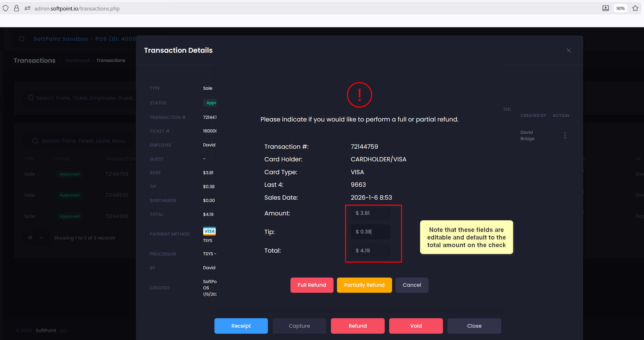The height and width of the screenshot is (340, 644).
Task: Select Partially Refund
Action: [364, 285]
